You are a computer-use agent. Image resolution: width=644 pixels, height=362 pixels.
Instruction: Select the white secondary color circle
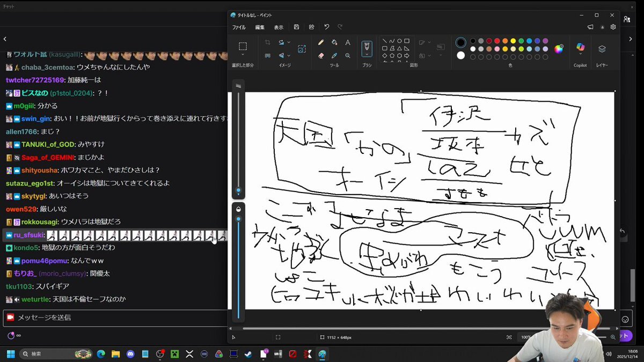pos(460,55)
